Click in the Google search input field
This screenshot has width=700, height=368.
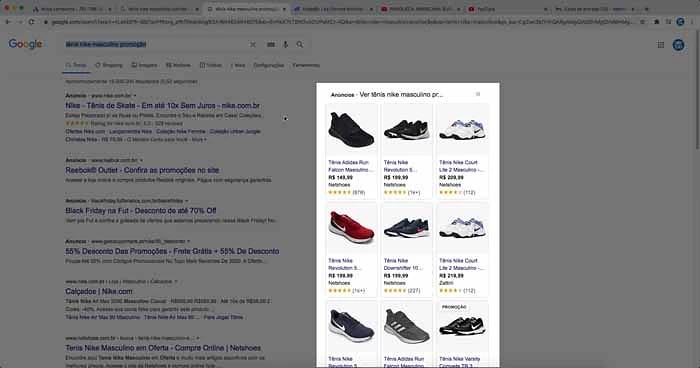[156, 44]
